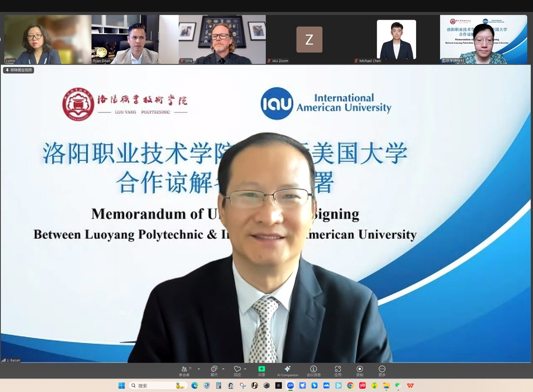Viewport: 533px width, 392px height.
Task: Click remove pinned video (移除固定视频) button
Action: [19, 70]
